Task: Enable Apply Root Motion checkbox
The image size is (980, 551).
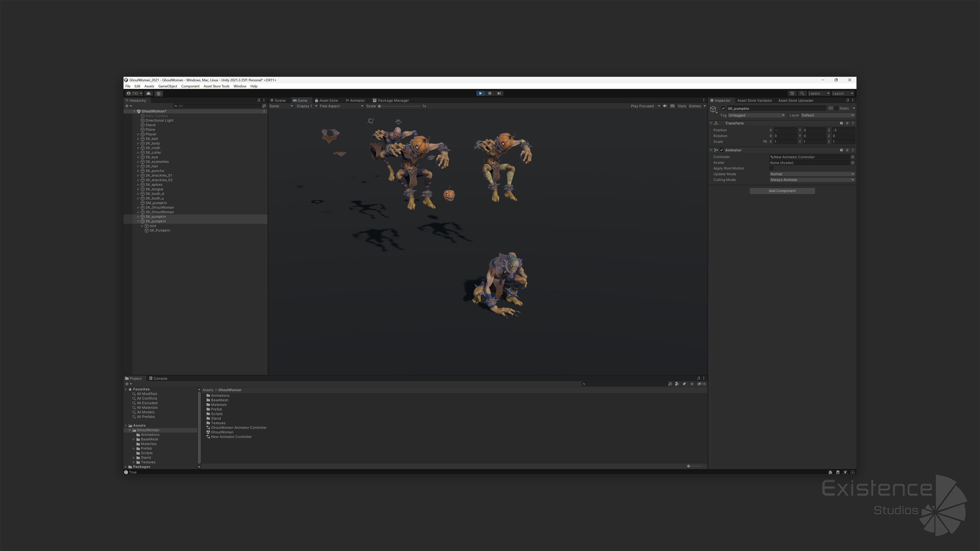Action: (x=771, y=168)
